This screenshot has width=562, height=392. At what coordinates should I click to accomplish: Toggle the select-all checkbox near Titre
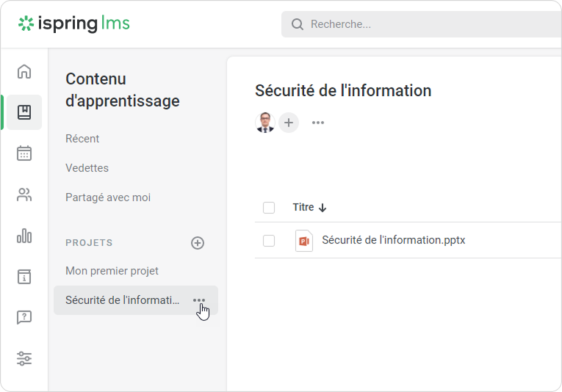269,208
